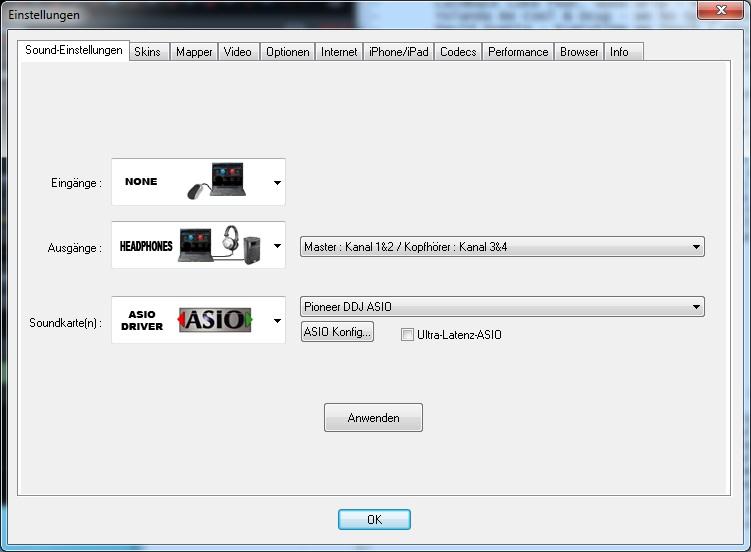Viewport: 751px width, 552px height.
Task: Click the Anwenden button
Action: pyautogui.click(x=374, y=417)
